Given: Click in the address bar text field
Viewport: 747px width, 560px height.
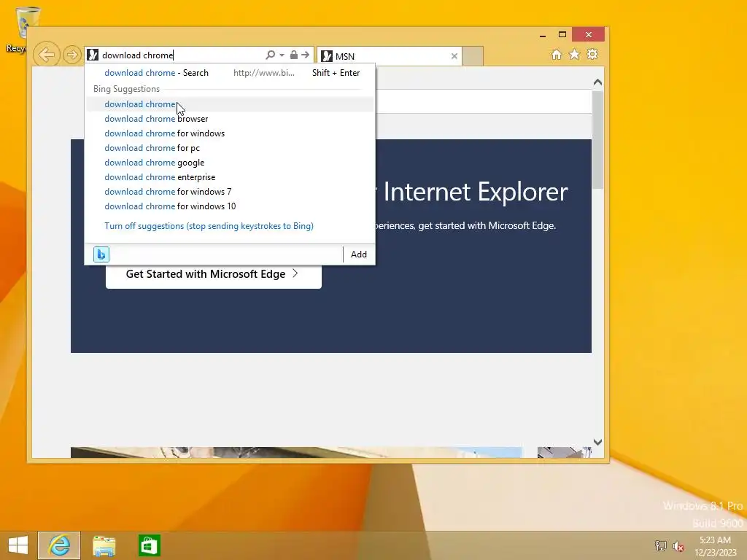Looking at the screenshot, I should 181,55.
